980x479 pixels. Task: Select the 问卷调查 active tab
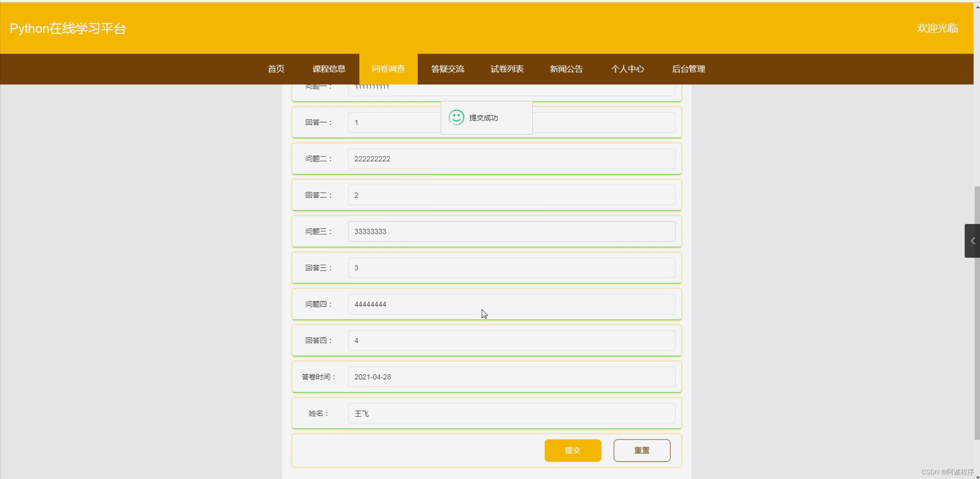coord(388,69)
